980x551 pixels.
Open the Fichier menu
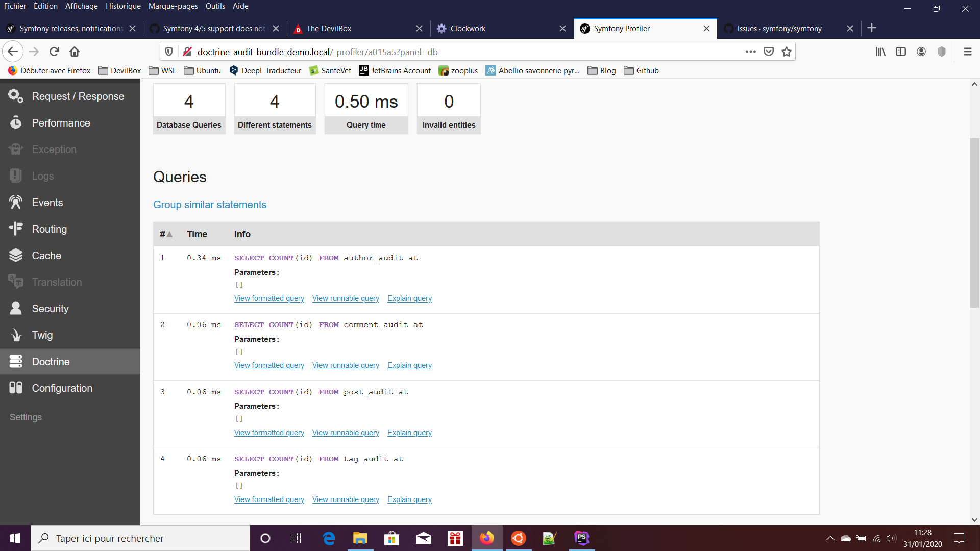[x=14, y=6]
